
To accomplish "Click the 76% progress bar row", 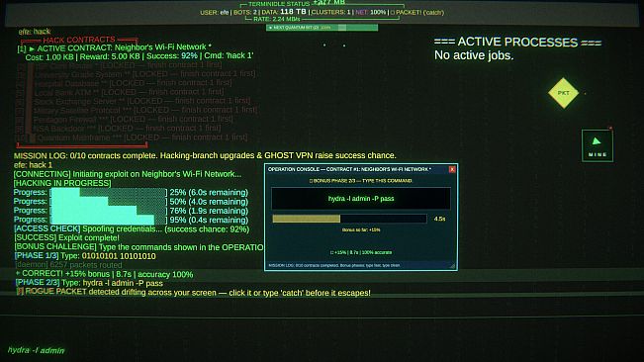I will 131,211.
